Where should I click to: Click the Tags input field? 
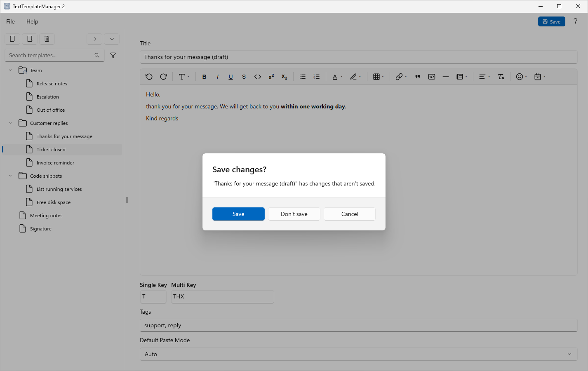358,325
